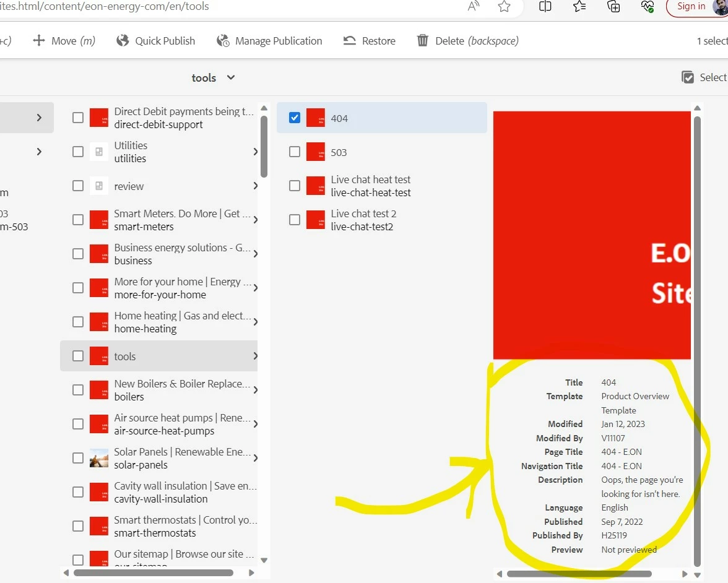Image resolution: width=728 pixels, height=583 pixels.
Task: Expand the Utilities row chevron
Action: (x=255, y=152)
